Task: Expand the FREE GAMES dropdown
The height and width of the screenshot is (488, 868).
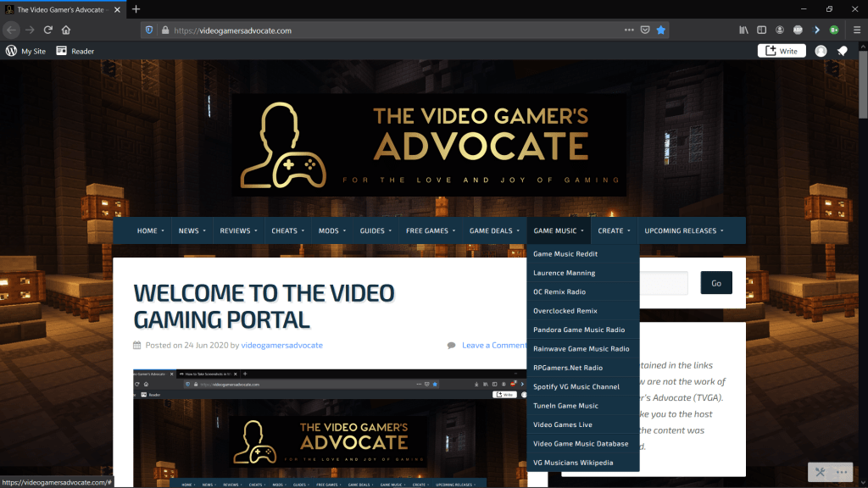Action: click(x=430, y=230)
